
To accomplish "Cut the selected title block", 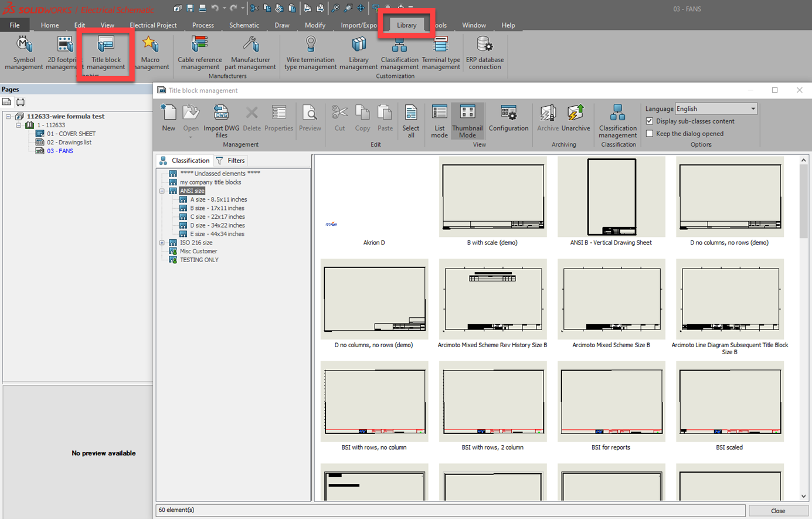I will click(339, 118).
